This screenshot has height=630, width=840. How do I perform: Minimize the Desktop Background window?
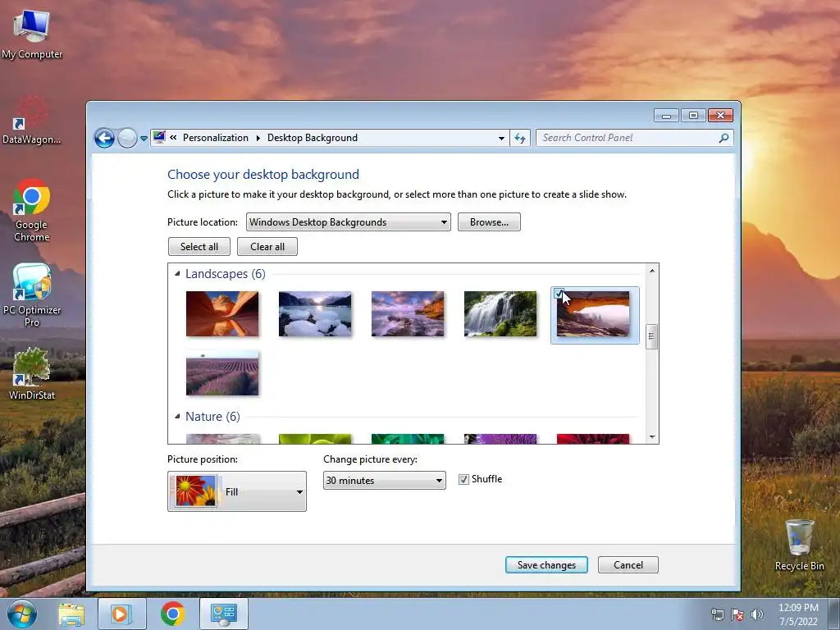coord(666,115)
